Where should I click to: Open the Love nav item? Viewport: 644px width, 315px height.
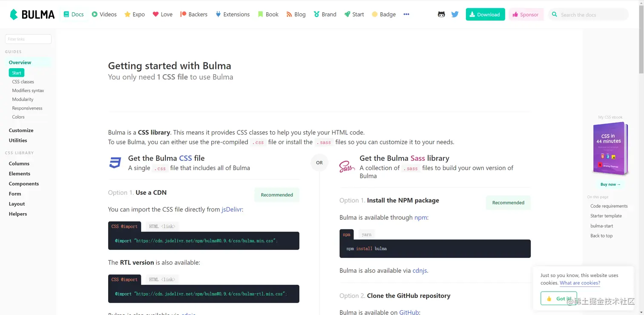click(x=162, y=14)
